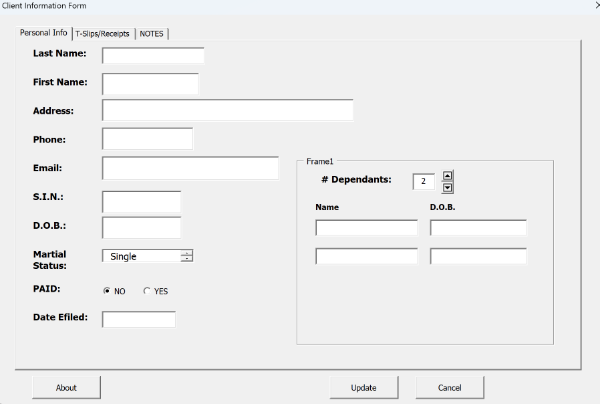Click the first dependant Name field
Image resolution: width=600 pixels, height=404 pixels.
point(366,227)
